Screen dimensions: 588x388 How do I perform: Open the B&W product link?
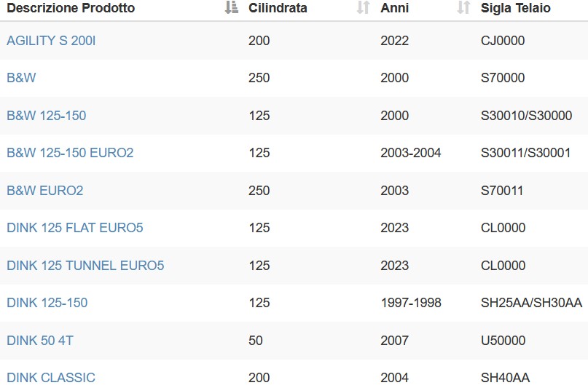coord(21,77)
